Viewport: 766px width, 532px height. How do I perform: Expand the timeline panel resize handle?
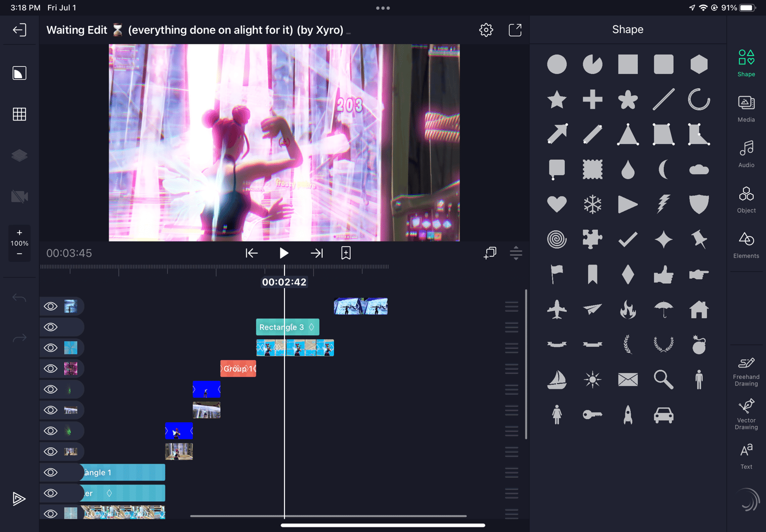tap(516, 253)
